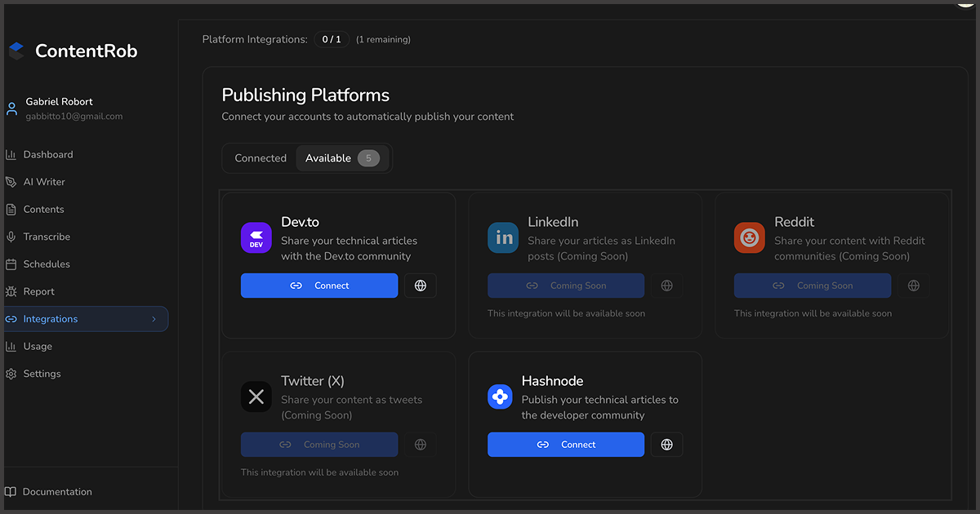Select the Hashnode platform icon

pyautogui.click(x=500, y=397)
